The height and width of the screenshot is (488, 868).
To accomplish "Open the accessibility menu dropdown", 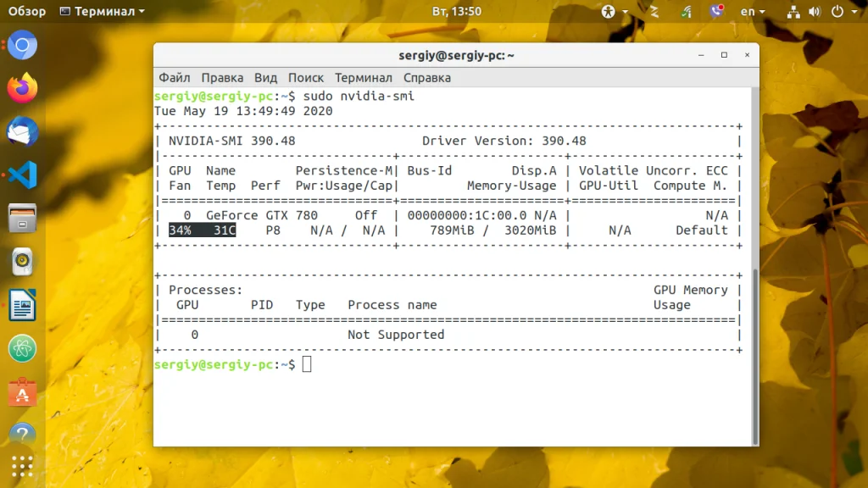I will tap(615, 12).
